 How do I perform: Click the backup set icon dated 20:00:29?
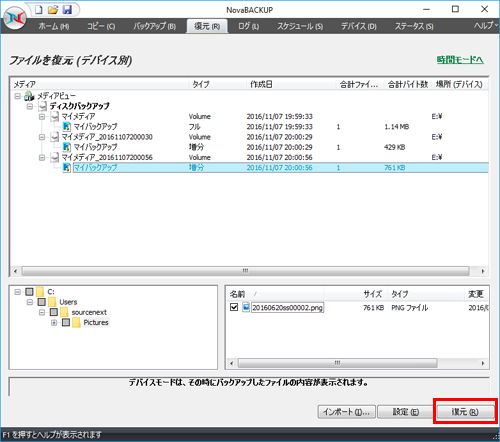[x=67, y=147]
